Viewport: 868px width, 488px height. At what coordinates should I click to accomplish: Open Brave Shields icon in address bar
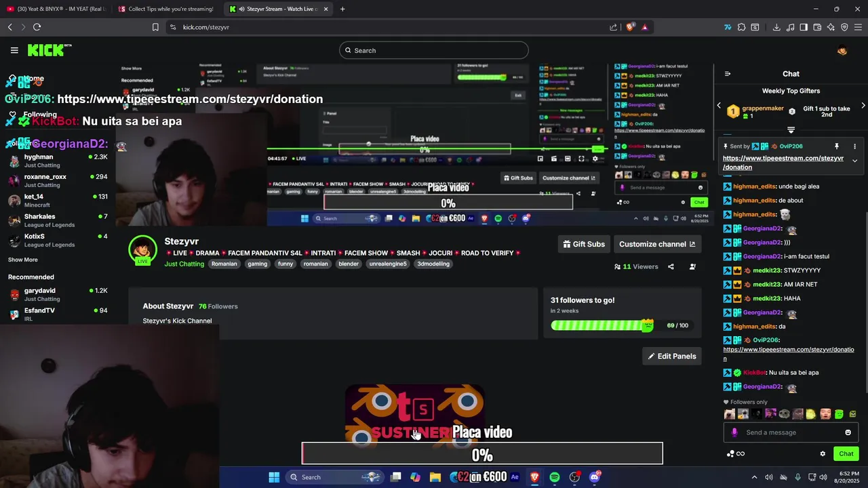pos(631,27)
